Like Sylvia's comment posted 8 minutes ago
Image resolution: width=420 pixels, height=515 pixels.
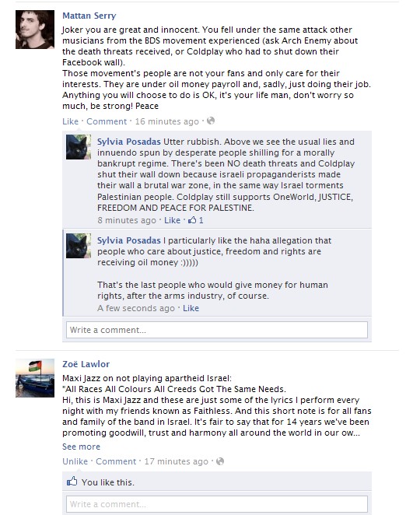click(x=172, y=220)
